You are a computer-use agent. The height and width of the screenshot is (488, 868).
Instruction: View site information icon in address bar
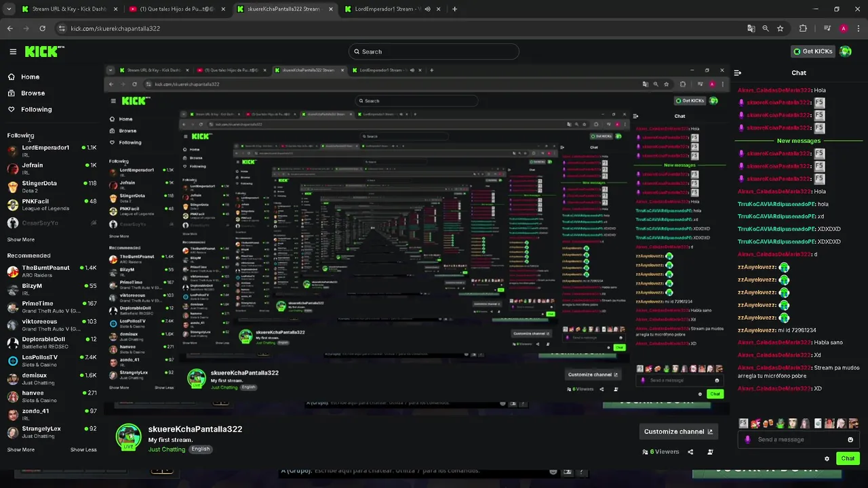click(62, 28)
